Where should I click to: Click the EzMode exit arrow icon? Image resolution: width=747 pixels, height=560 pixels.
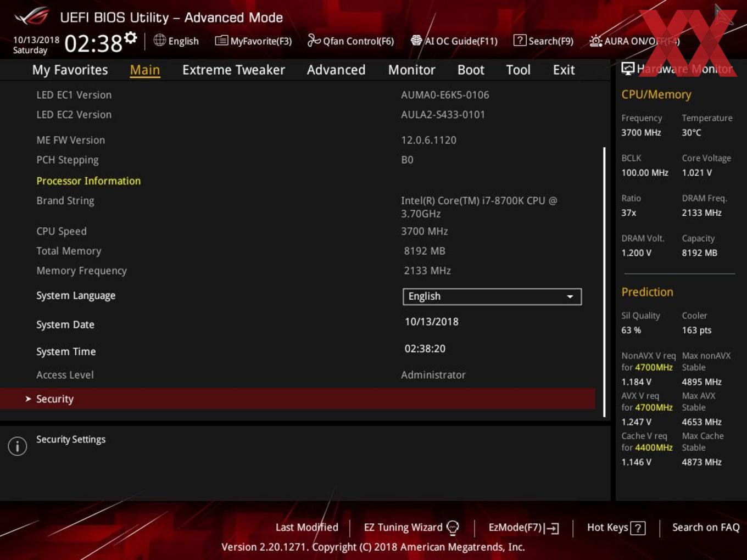pyautogui.click(x=552, y=528)
